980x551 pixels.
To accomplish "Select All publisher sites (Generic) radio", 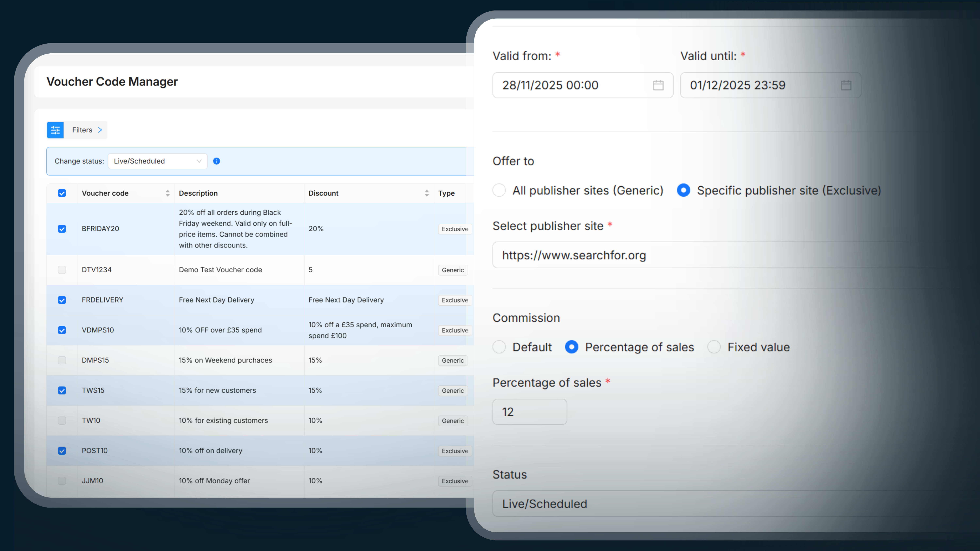I will 499,190.
